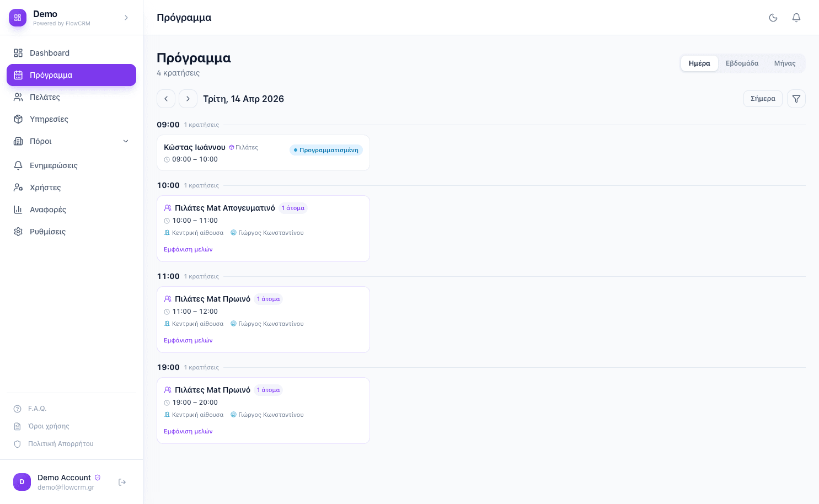819x504 pixels.
Task: Click the 19:00 – 20:00 time on the class card
Action: tap(195, 403)
